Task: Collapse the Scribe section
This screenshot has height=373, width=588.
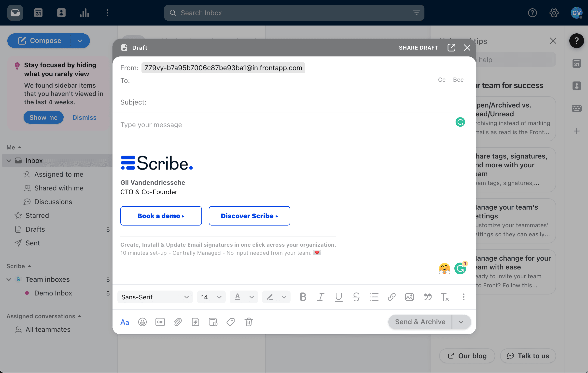Action: pyautogui.click(x=19, y=266)
